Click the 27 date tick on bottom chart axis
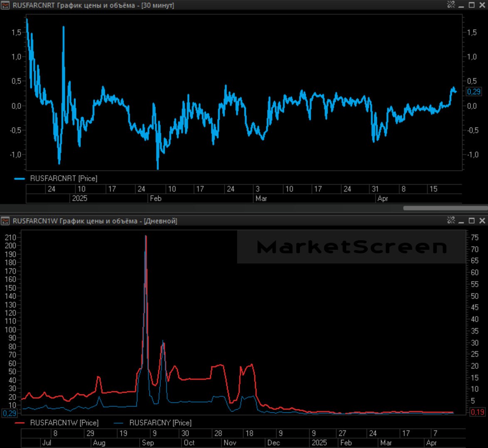 342,433
